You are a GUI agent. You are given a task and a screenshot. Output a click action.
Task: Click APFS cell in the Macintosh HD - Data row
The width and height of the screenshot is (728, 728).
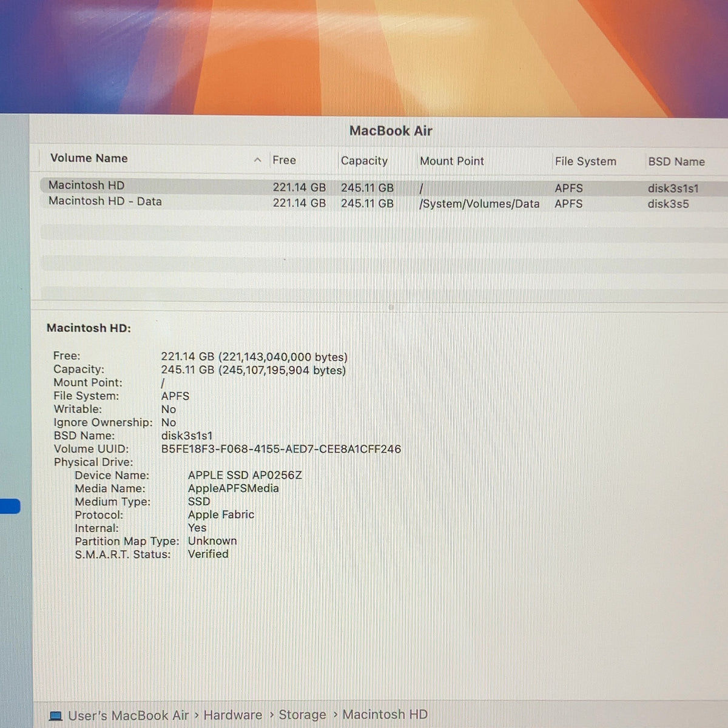coord(568,204)
